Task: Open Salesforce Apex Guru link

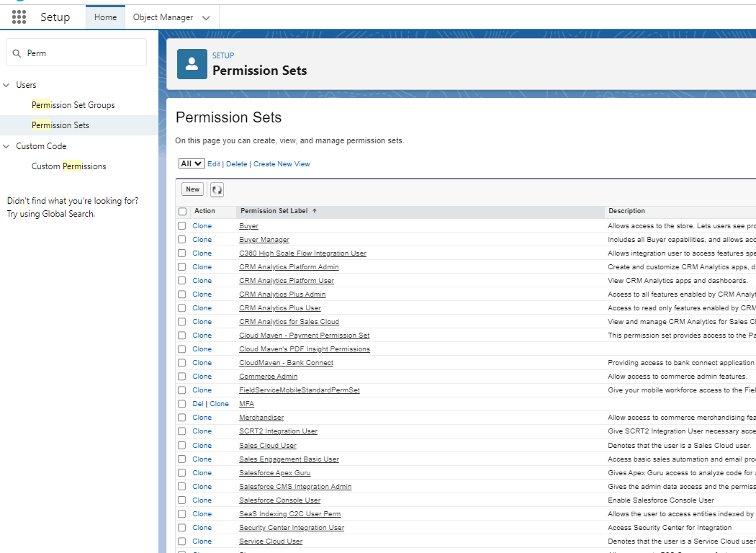Action: tap(275, 473)
